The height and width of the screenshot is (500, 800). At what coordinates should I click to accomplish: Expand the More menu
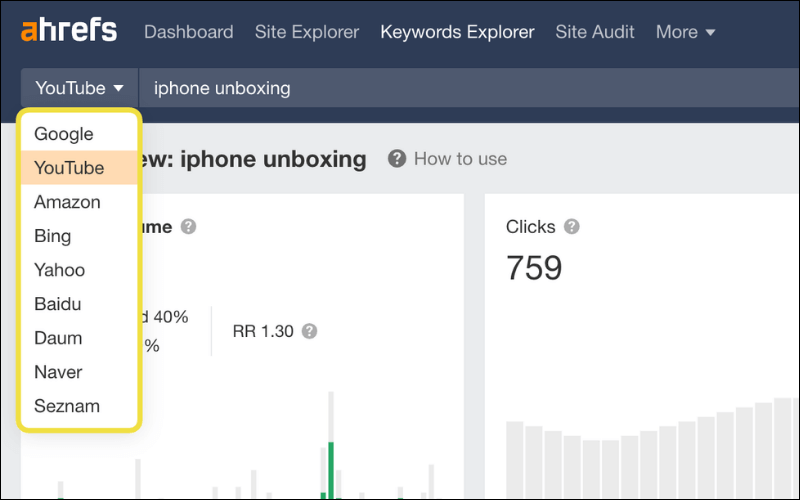point(686,32)
